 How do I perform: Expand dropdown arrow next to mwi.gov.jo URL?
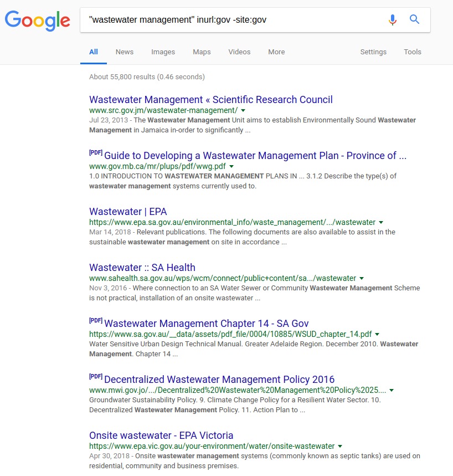392,391
